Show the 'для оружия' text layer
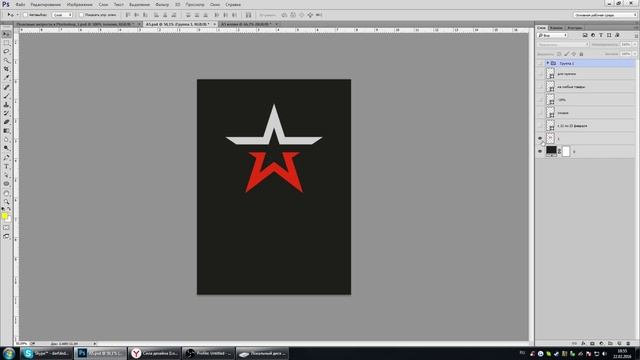 click(x=540, y=74)
